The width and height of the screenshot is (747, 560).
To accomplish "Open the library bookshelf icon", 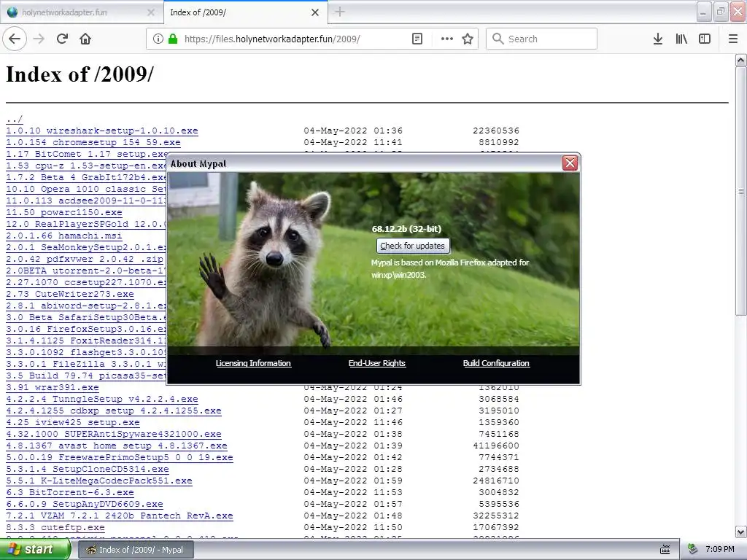I will 681,39.
